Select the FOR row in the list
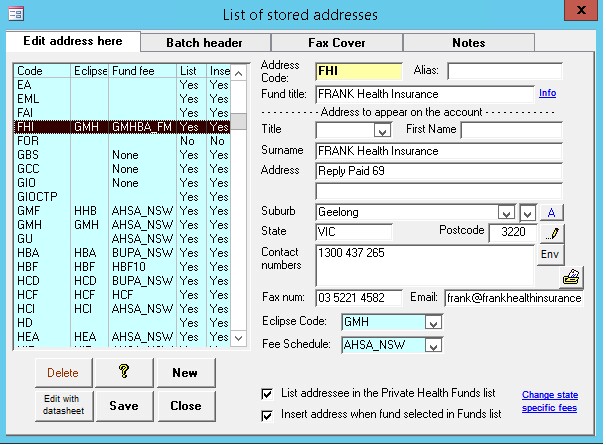This screenshot has width=606, height=445. (122, 141)
